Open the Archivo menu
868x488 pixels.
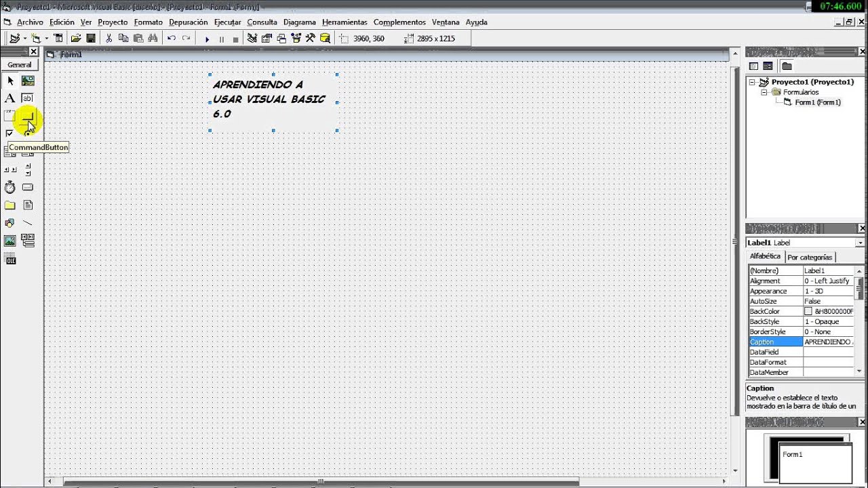(x=30, y=22)
